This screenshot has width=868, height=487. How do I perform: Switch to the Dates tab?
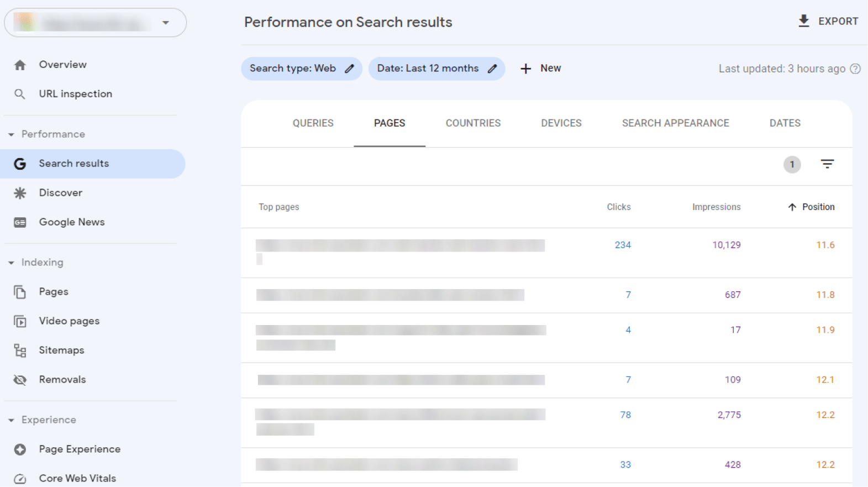785,123
